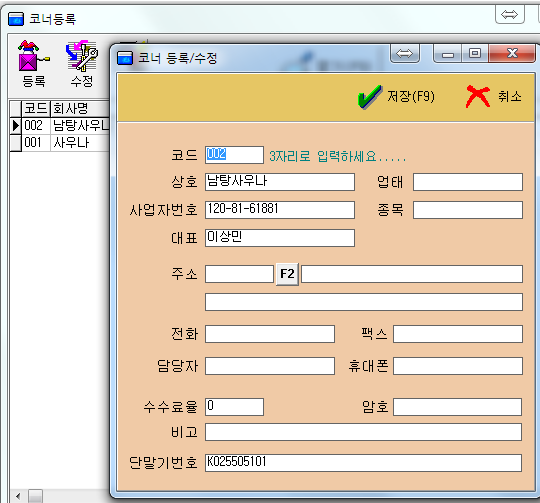Screen dimensions: 540x503
Task: Click the left arrow of horizontal scrollbar
Action: (x=18, y=496)
